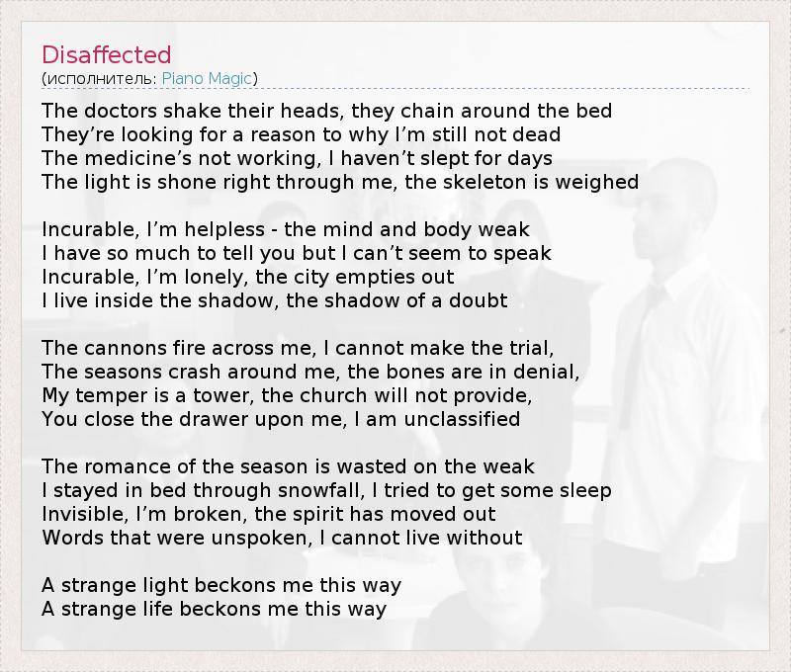The width and height of the screenshot is (791, 672).
Task: Click line 'Invisible, I'm broken'
Action: (x=269, y=514)
